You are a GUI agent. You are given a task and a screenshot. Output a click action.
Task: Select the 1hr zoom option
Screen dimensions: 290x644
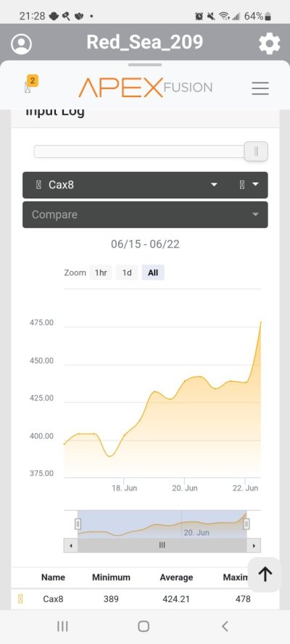tap(101, 272)
